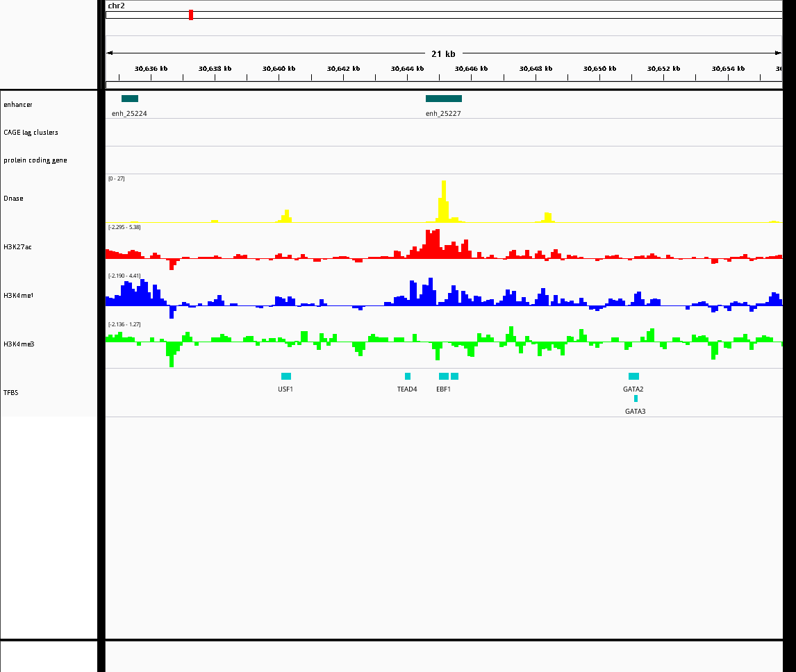Viewport: 796px width, 672px height.
Task: Click the USF1 binding site block
Action: click(x=286, y=376)
